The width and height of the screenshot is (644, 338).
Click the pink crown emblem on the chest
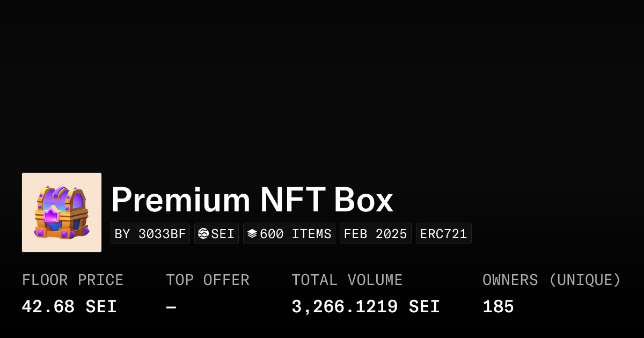pyautogui.click(x=52, y=215)
